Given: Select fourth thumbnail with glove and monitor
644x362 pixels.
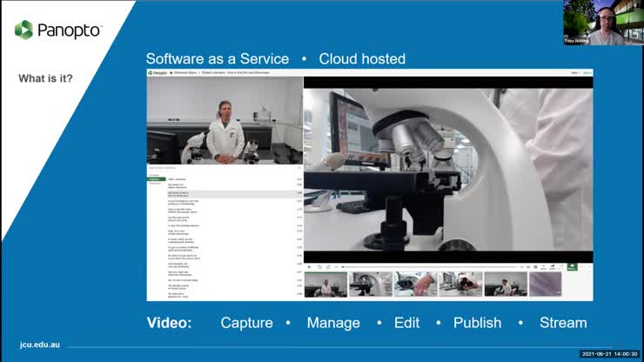Looking at the screenshot, I should tap(460, 284).
